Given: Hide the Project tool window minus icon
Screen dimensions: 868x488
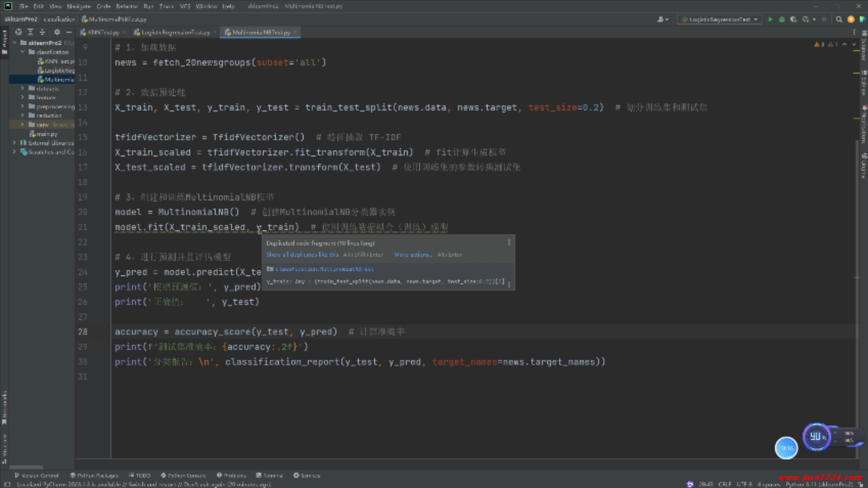Looking at the screenshot, I should point(69,32).
